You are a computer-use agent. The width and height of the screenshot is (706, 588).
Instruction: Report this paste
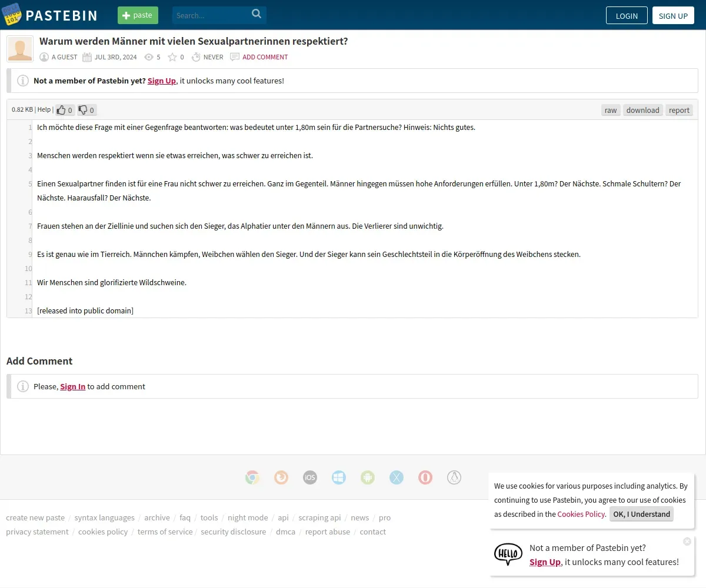click(679, 110)
